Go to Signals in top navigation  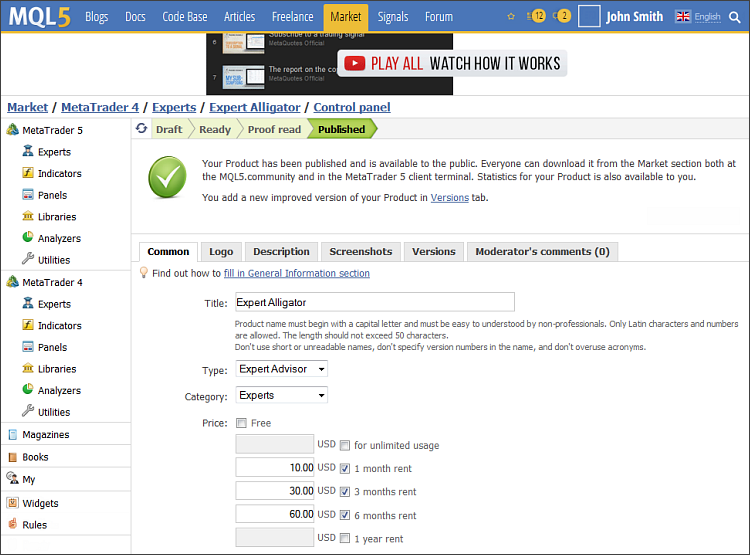point(392,17)
